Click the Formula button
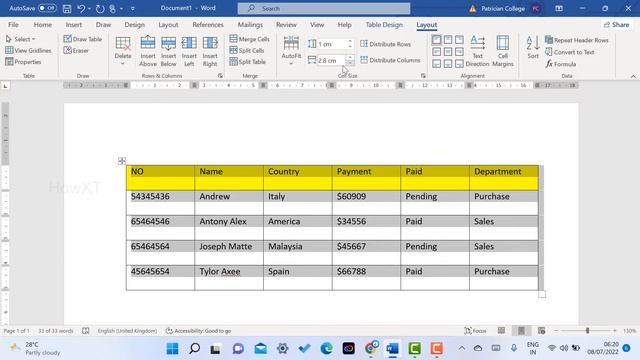The height and width of the screenshot is (360, 640). point(561,64)
